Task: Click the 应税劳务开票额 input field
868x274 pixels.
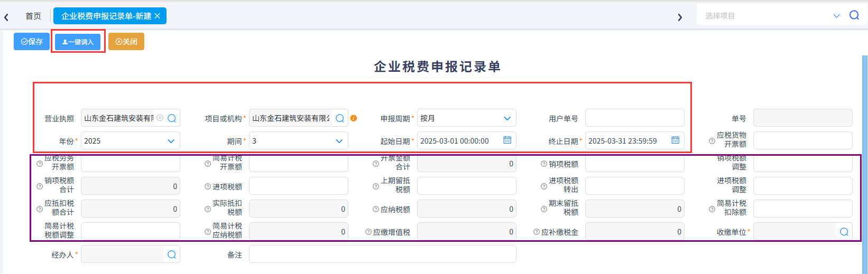Action: coord(130,164)
